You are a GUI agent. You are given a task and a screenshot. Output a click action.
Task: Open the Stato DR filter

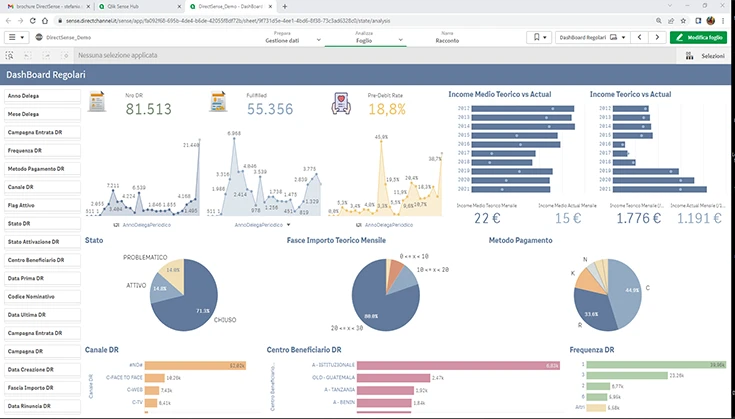(x=42, y=224)
